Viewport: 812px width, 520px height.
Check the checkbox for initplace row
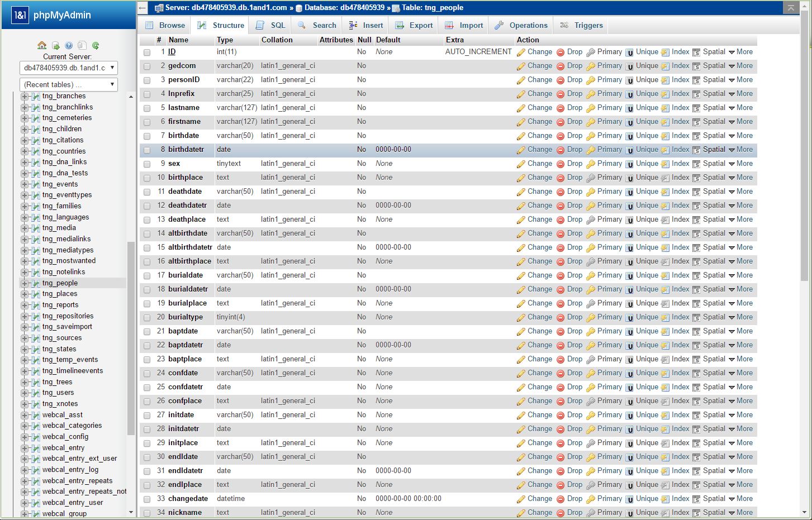pyautogui.click(x=147, y=443)
